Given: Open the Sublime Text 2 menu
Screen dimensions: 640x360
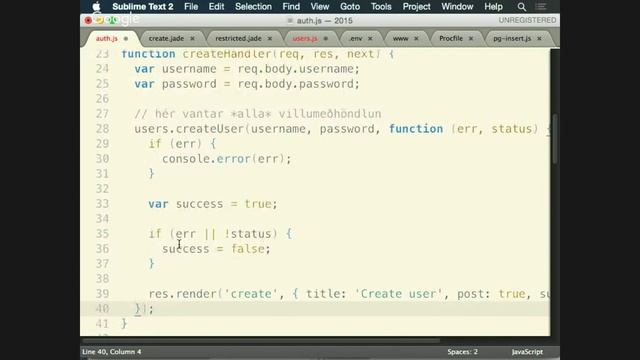Looking at the screenshot, I should (143, 7).
